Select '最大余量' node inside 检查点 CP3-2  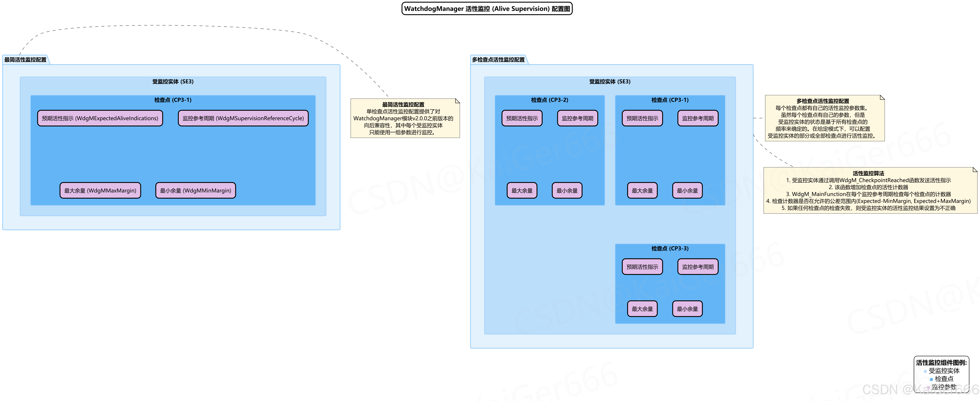[522, 190]
